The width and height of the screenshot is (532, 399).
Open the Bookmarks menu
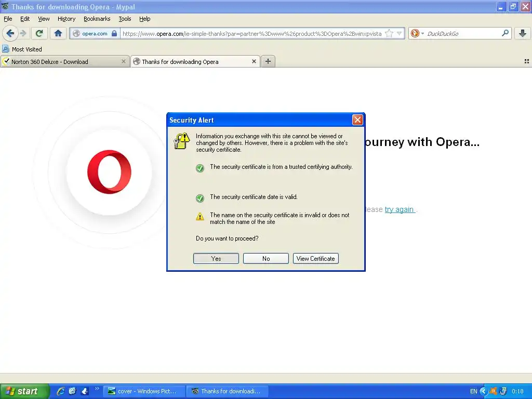(97, 19)
